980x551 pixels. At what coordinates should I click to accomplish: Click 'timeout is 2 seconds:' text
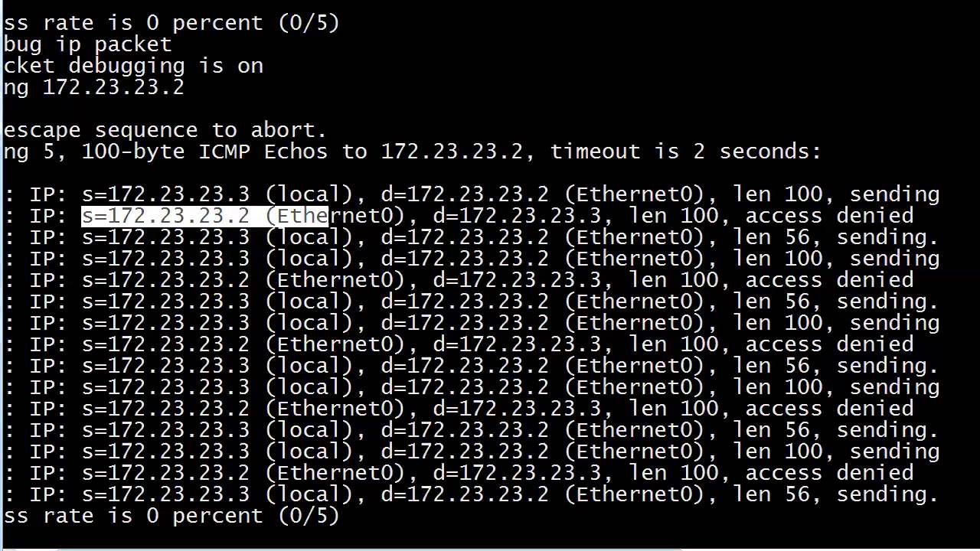coord(685,152)
